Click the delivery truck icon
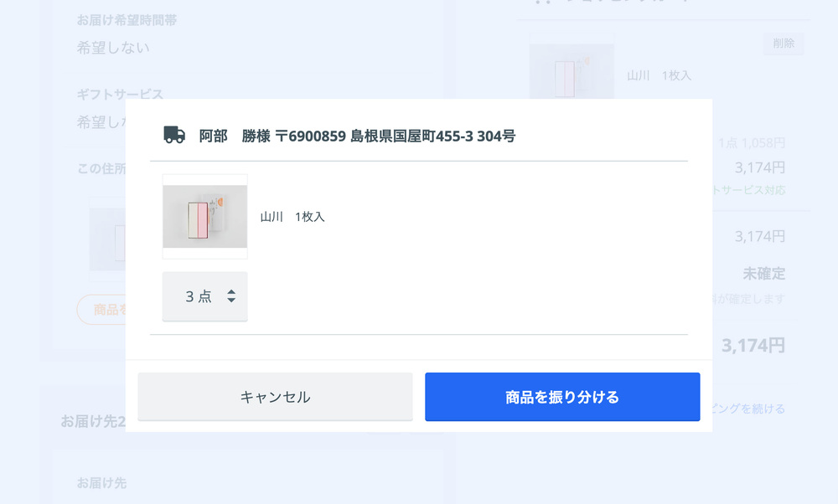 click(x=174, y=135)
